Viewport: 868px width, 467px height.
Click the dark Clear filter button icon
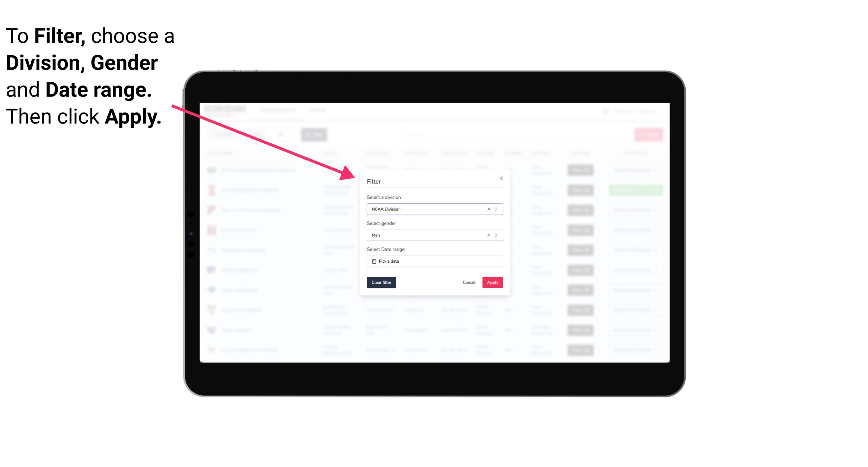pyautogui.click(x=381, y=283)
